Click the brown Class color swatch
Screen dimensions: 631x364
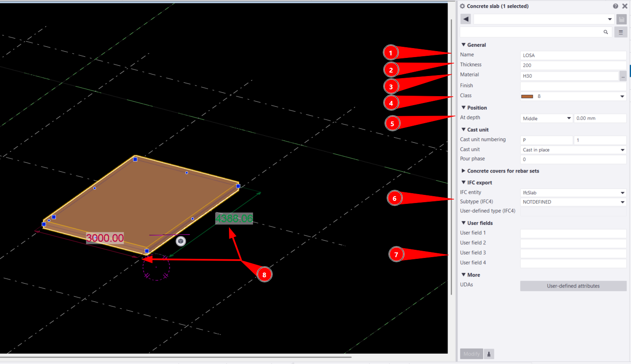tap(527, 96)
